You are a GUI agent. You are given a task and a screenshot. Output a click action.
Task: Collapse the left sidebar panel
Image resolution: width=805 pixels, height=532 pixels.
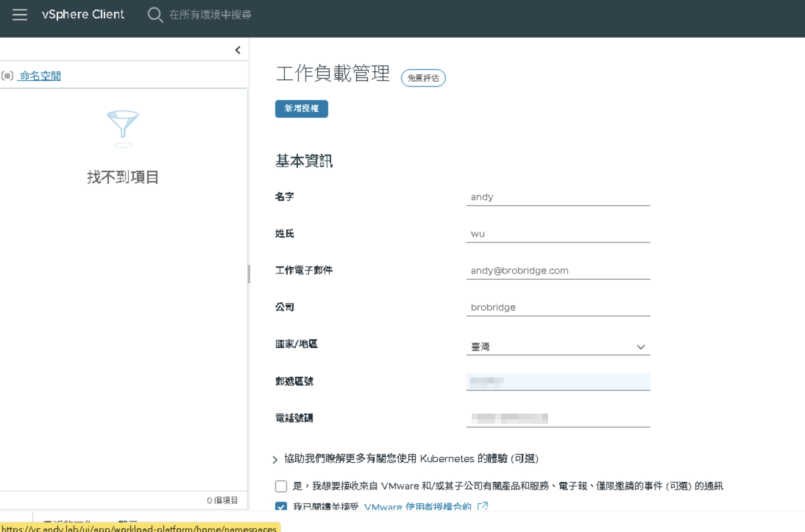point(238,50)
